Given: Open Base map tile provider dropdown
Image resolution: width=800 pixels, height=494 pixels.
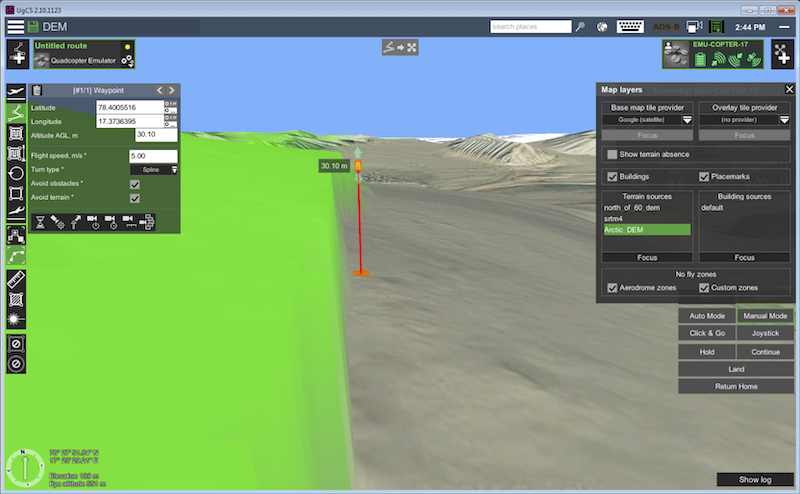Looking at the screenshot, I should [647, 120].
